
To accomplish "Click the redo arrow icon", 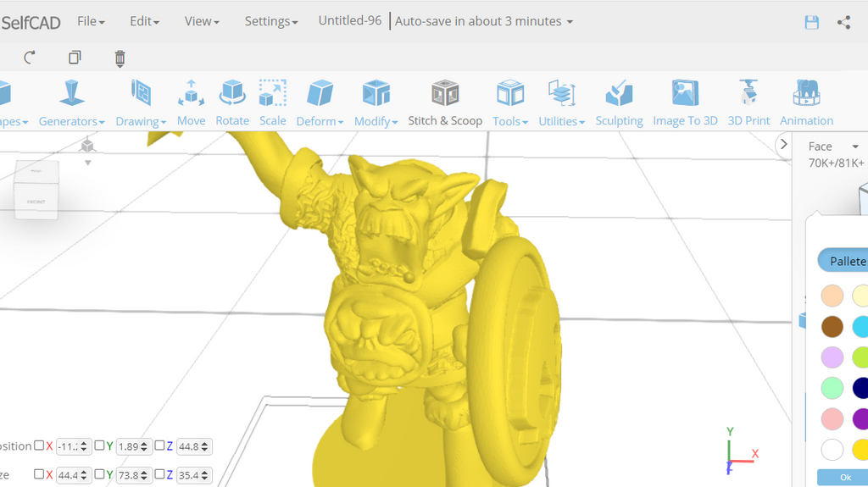I will 30,57.
